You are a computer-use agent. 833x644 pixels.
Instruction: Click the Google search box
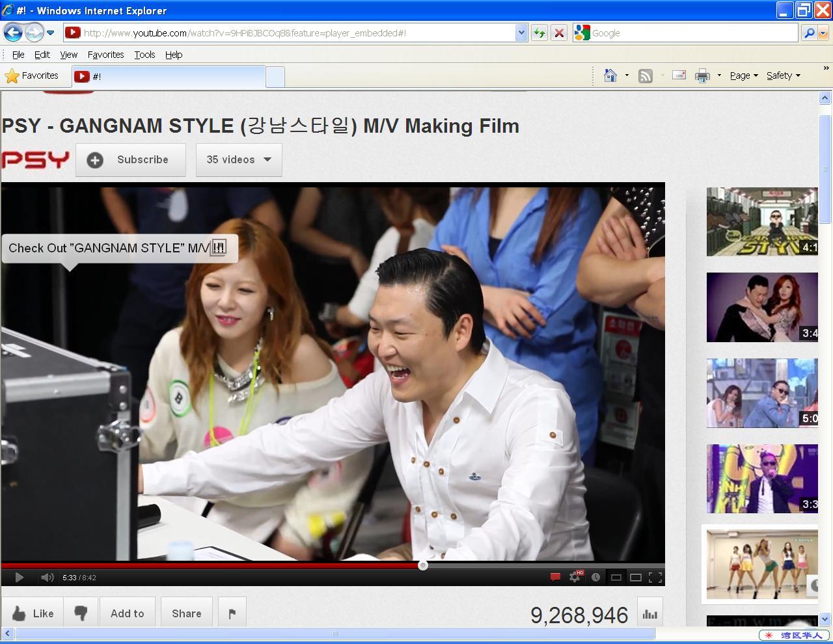[694, 33]
